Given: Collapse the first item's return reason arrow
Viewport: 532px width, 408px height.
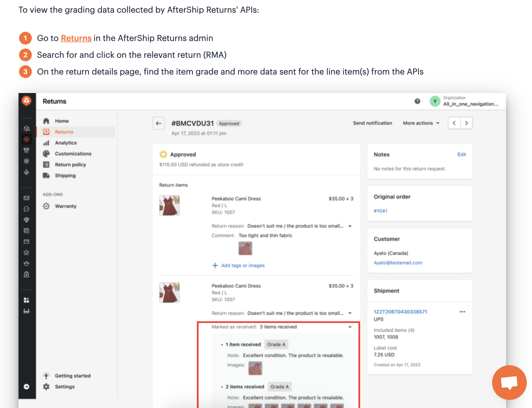Looking at the screenshot, I should click(350, 226).
